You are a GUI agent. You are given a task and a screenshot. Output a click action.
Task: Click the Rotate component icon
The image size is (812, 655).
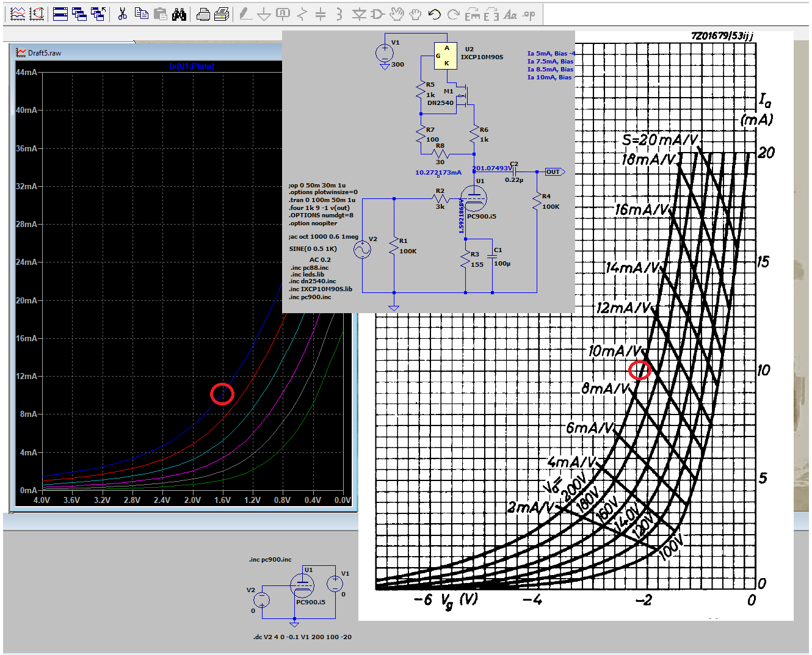(x=472, y=13)
